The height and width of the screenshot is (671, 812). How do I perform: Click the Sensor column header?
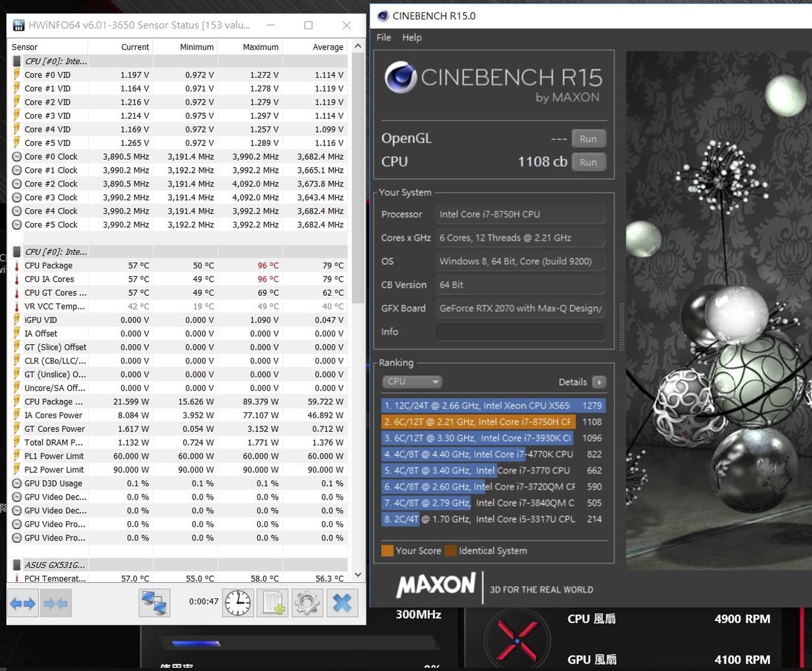(x=47, y=47)
